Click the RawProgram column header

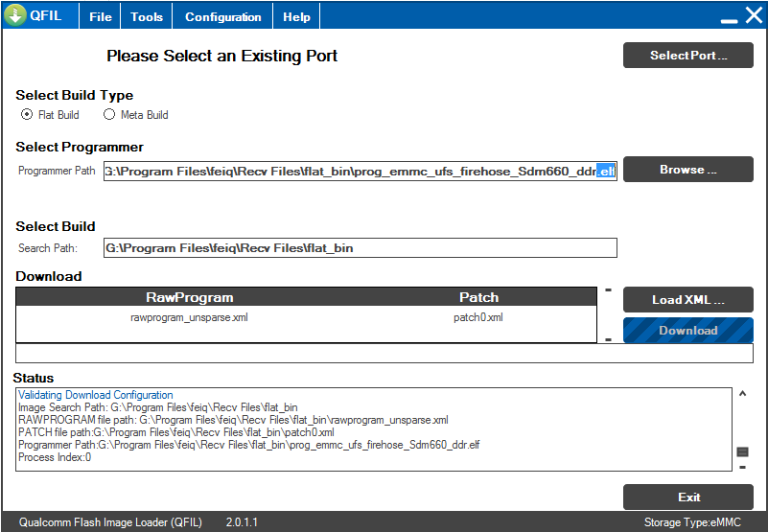190,297
